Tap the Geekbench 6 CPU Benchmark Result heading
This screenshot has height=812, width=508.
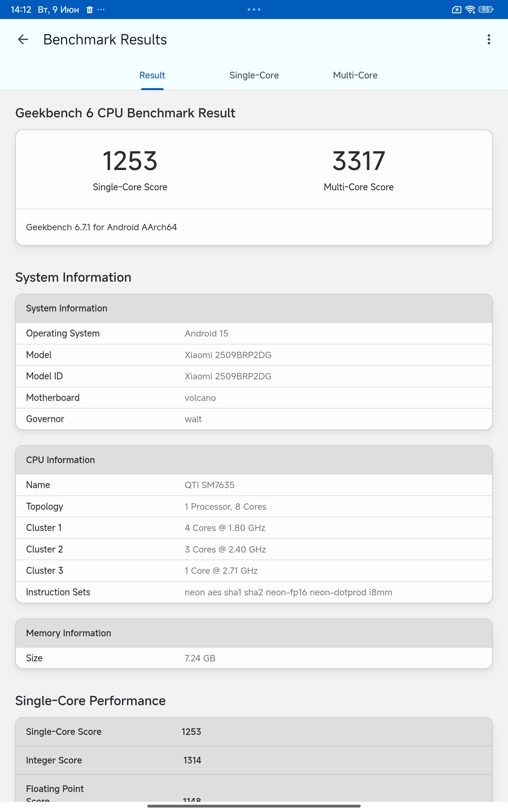point(125,113)
